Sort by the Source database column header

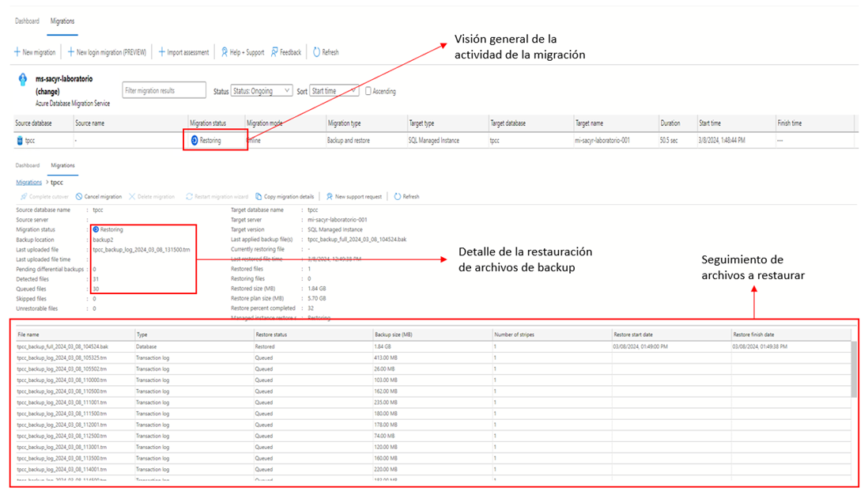[x=33, y=123]
